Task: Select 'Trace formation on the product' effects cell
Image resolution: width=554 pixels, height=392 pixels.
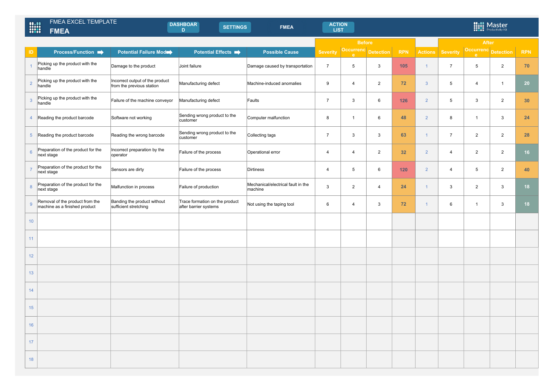Action: pyautogui.click(x=213, y=204)
